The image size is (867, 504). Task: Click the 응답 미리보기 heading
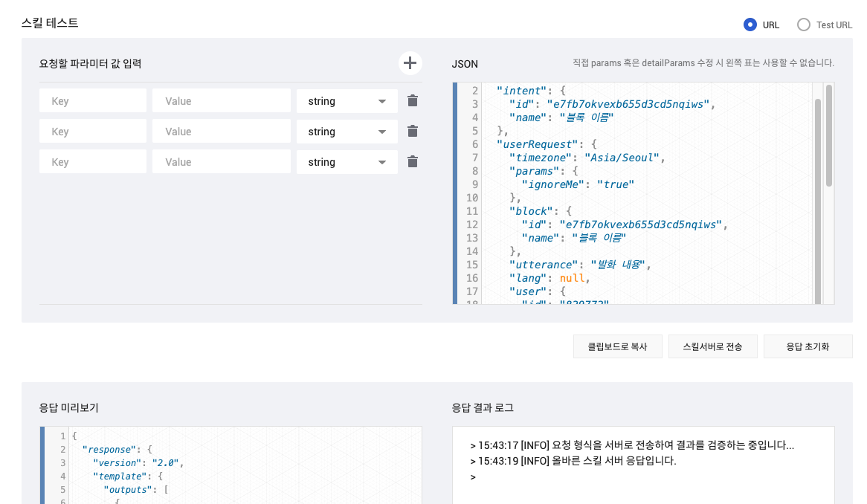click(x=68, y=408)
